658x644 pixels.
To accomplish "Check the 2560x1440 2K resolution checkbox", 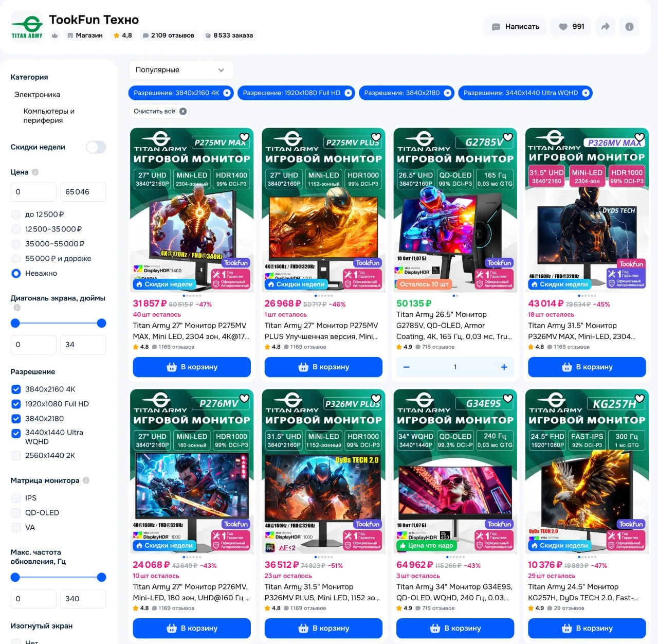I will (x=16, y=456).
